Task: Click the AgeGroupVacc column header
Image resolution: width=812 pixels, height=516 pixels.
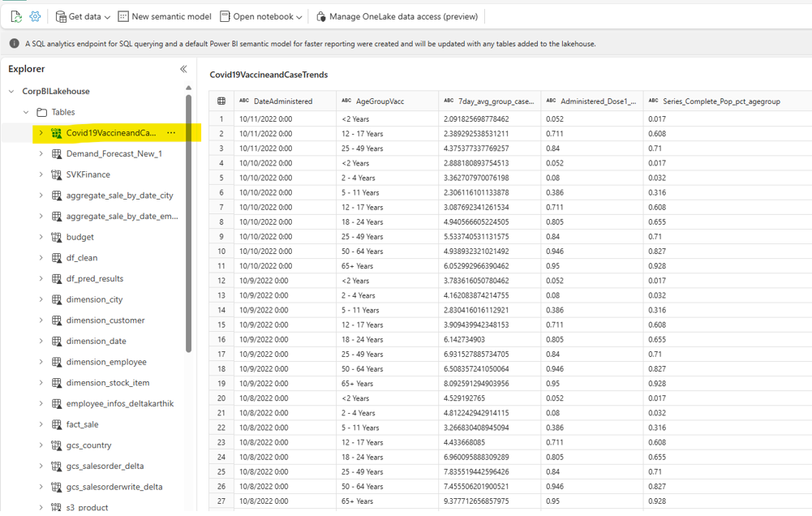Action: click(388, 101)
